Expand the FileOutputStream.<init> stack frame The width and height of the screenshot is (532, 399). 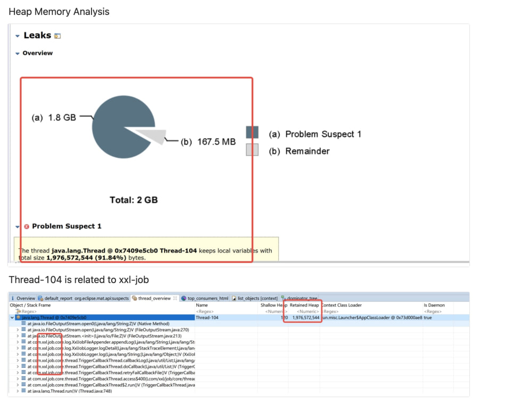pos(18,336)
